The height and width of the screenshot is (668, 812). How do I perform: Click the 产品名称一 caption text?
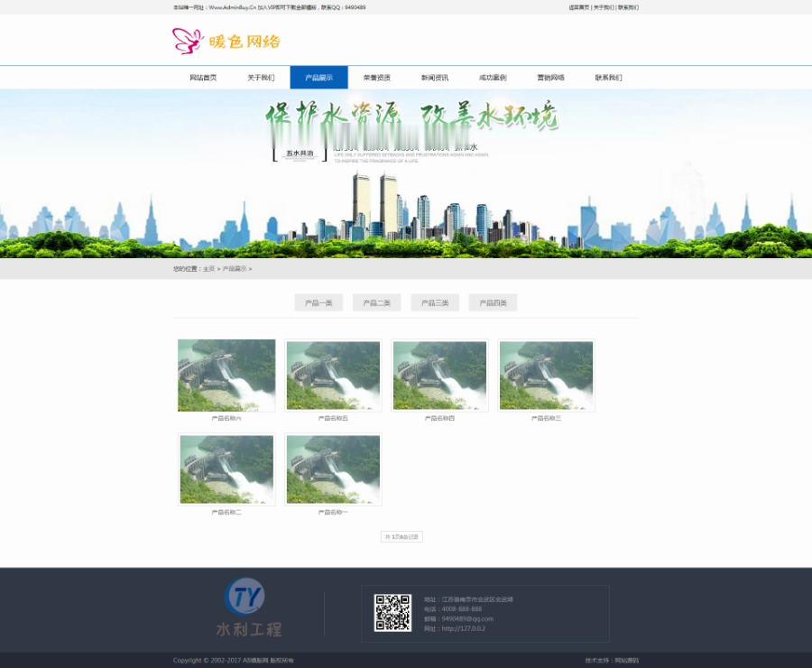point(334,512)
